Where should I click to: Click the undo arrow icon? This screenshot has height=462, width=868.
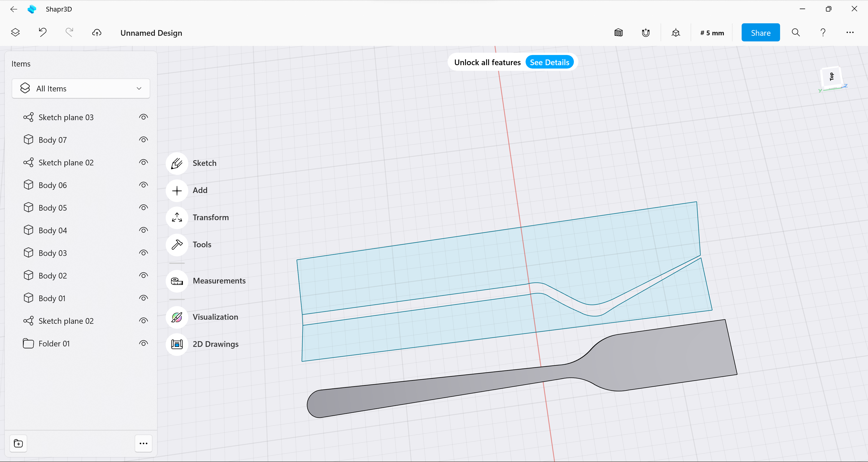pos(42,33)
